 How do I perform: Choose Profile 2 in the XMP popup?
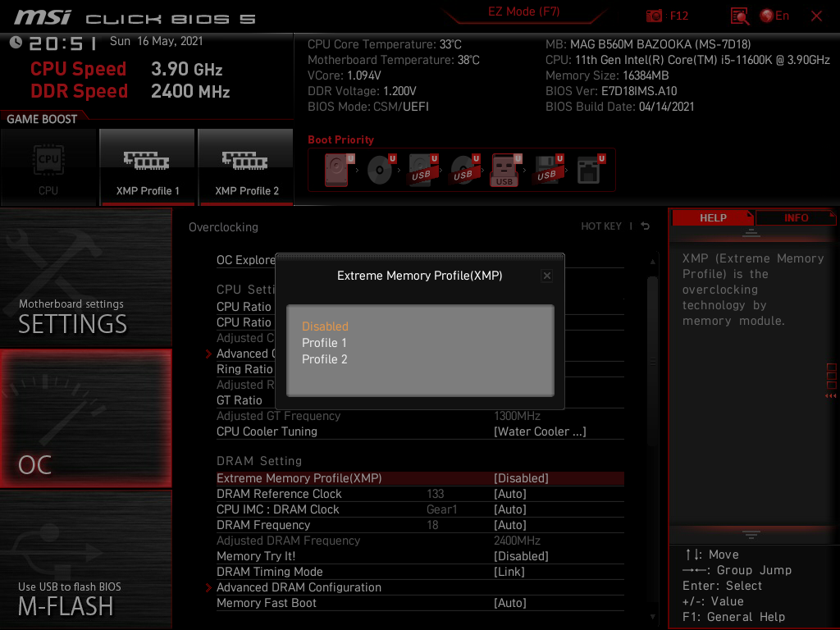[x=325, y=359]
